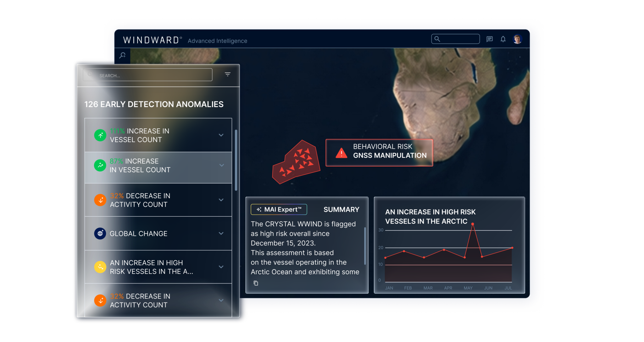The image size is (644, 342).
Task: Open the vessel search magnifier icon below the header
Action: click(x=122, y=55)
